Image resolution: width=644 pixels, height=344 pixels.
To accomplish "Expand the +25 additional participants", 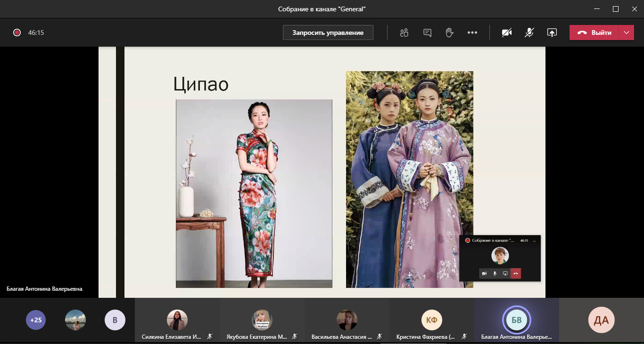I will (x=36, y=320).
